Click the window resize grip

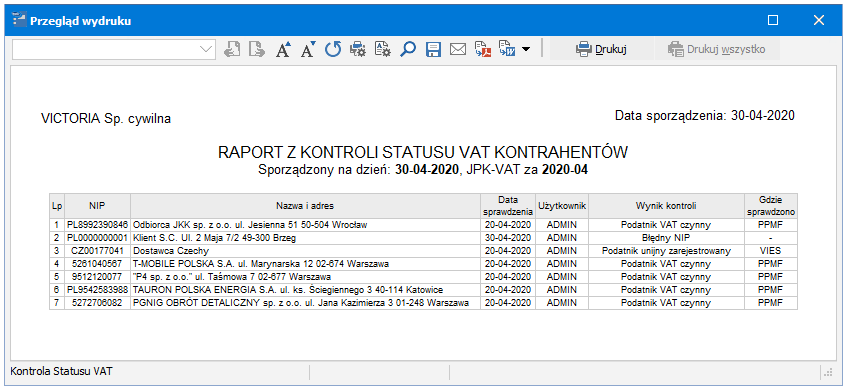(827, 372)
